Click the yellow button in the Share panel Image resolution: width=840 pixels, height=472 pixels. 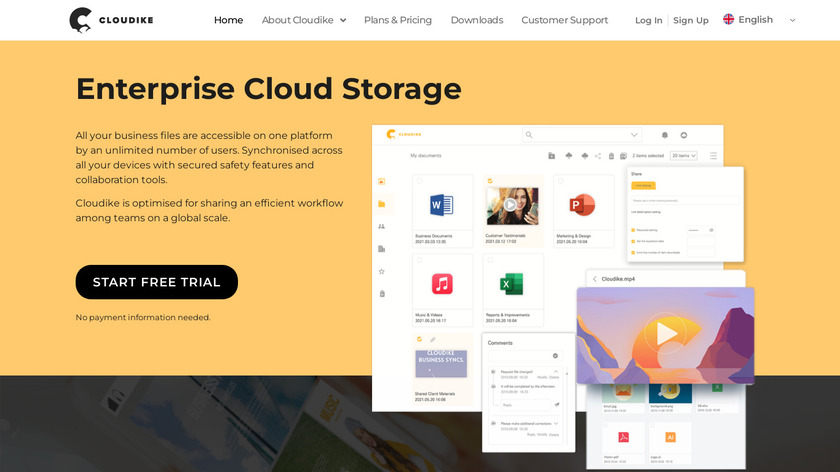coord(643,185)
